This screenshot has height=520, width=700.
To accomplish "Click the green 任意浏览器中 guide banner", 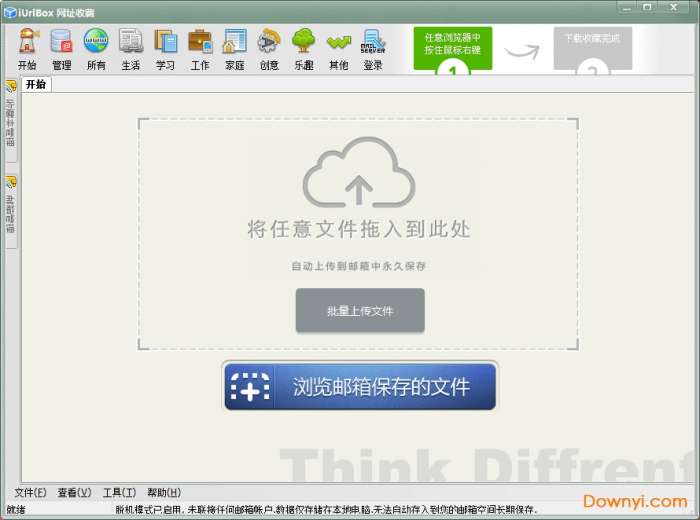I will 453,48.
